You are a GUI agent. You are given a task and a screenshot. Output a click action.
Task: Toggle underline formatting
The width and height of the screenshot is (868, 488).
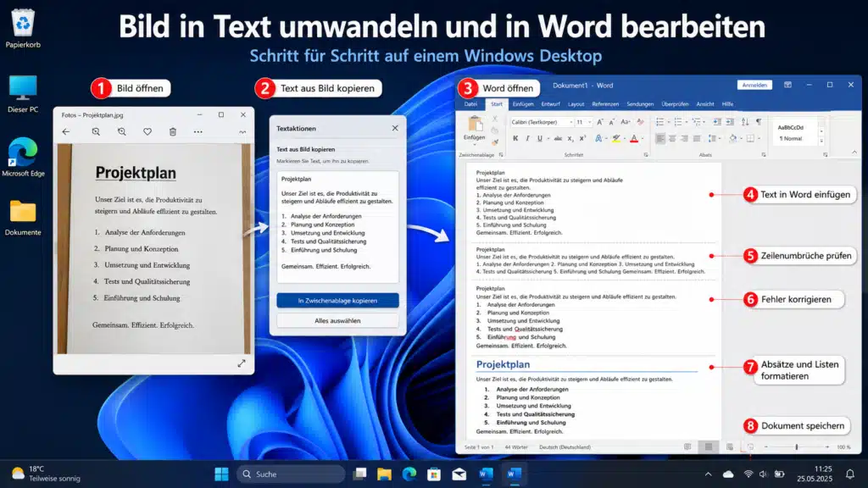click(540, 138)
